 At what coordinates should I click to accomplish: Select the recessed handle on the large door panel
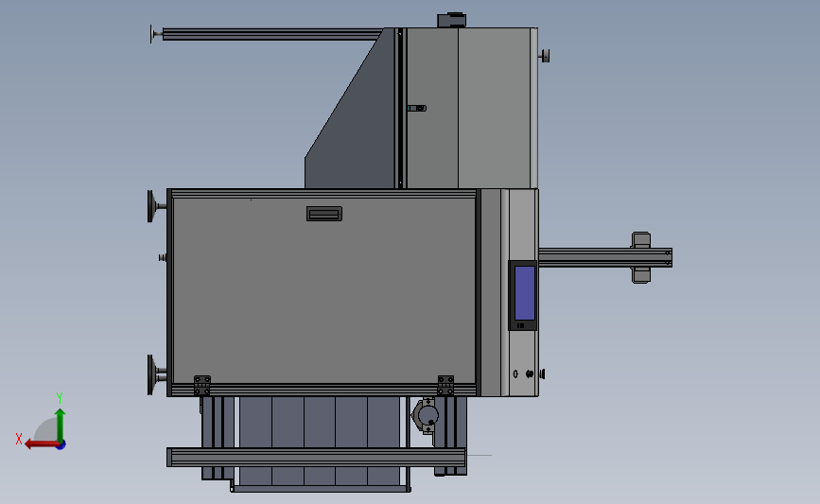[x=324, y=214]
